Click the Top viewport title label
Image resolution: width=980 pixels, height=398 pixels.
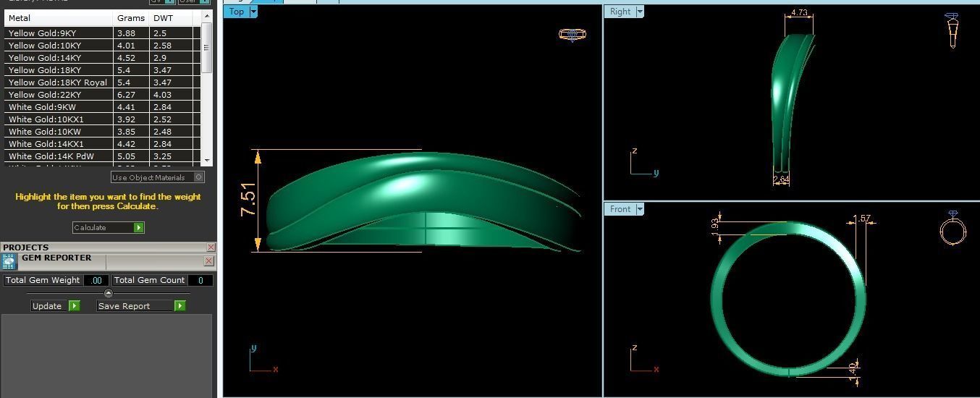pyautogui.click(x=237, y=12)
